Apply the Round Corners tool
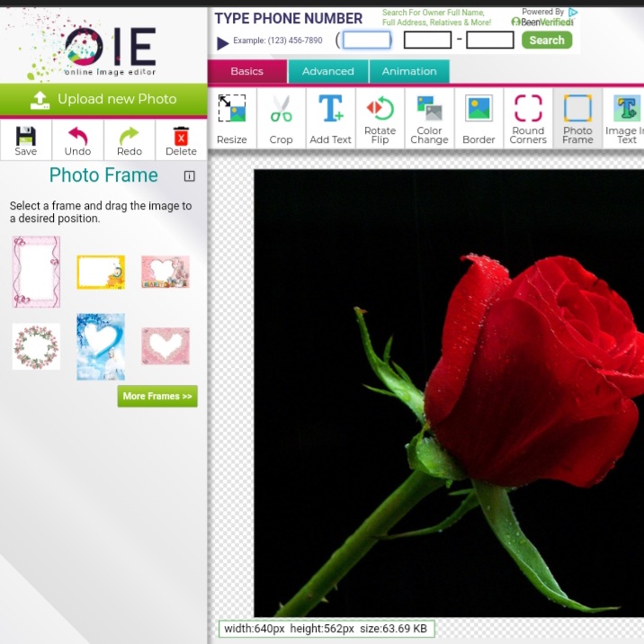The image size is (644, 644). (528, 119)
